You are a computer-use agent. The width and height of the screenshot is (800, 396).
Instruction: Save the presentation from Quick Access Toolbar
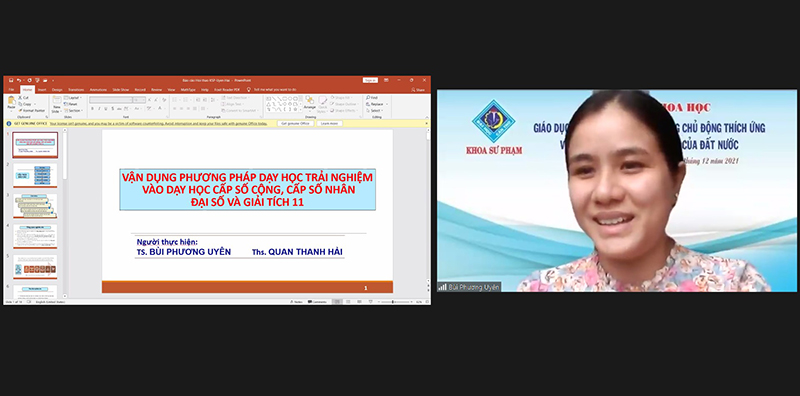[11, 80]
